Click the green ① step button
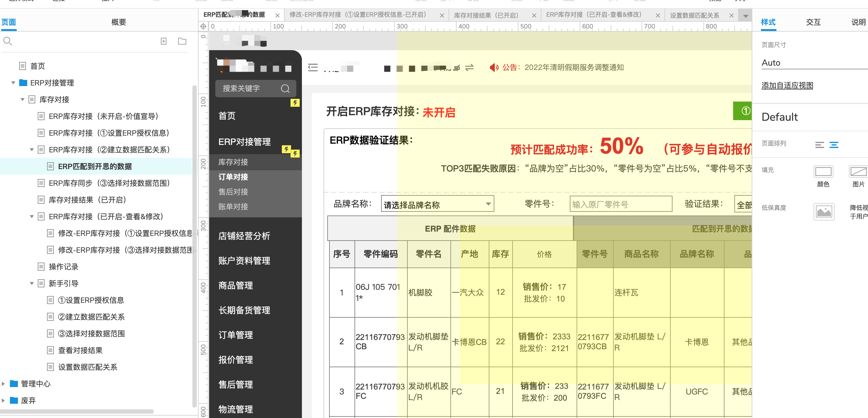The image size is (868, 418). click(x=743, y=111)
